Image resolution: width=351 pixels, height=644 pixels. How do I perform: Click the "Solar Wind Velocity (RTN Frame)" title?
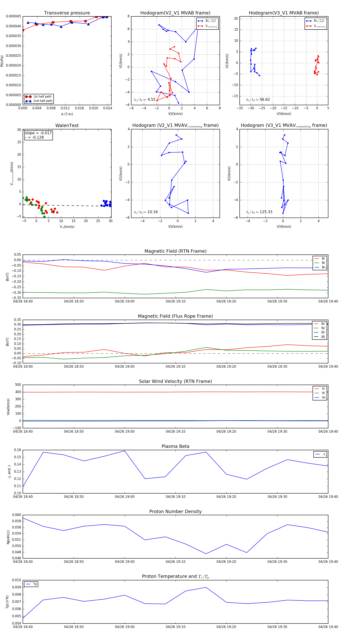point(175,382)
